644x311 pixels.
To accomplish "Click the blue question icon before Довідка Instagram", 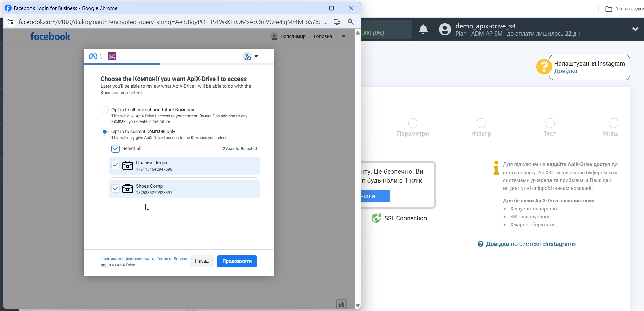I will pyautogui.click(x=480, y=244).
